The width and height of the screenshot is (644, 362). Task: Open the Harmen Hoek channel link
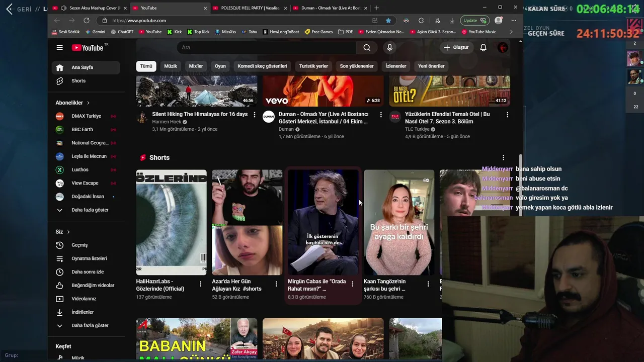tap(167, 122)
